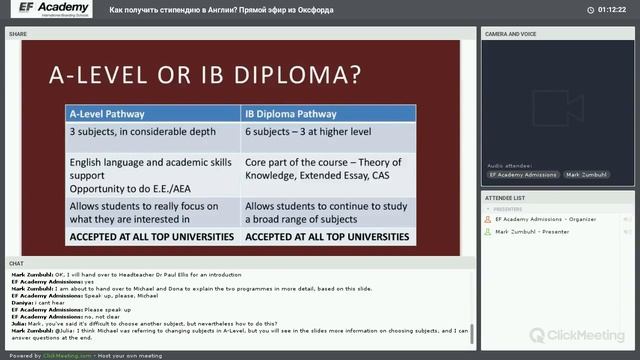The height and width of the screenshot is (360, 640).
Task: Click Julia's chat question to Mark
Action: [144, 324]
